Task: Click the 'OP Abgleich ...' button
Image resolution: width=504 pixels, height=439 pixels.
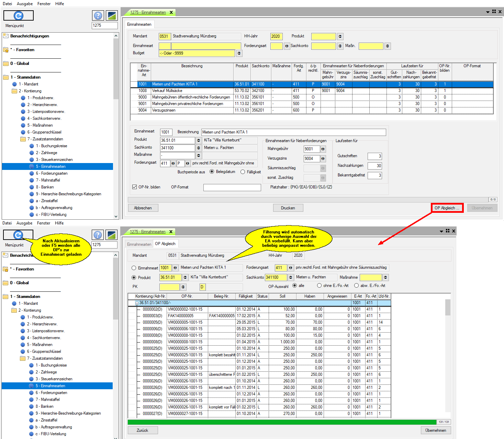Action: [x=447, y=208]
